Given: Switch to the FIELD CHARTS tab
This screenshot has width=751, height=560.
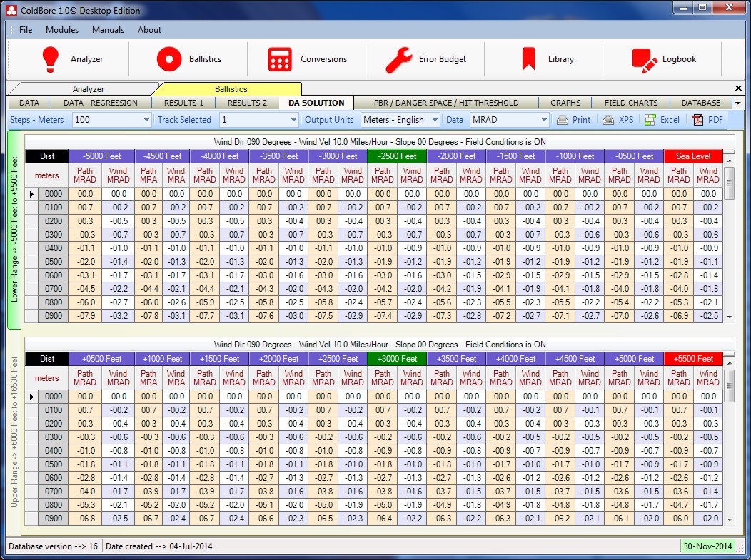Looking at the screenshot, I should [631, 103].
